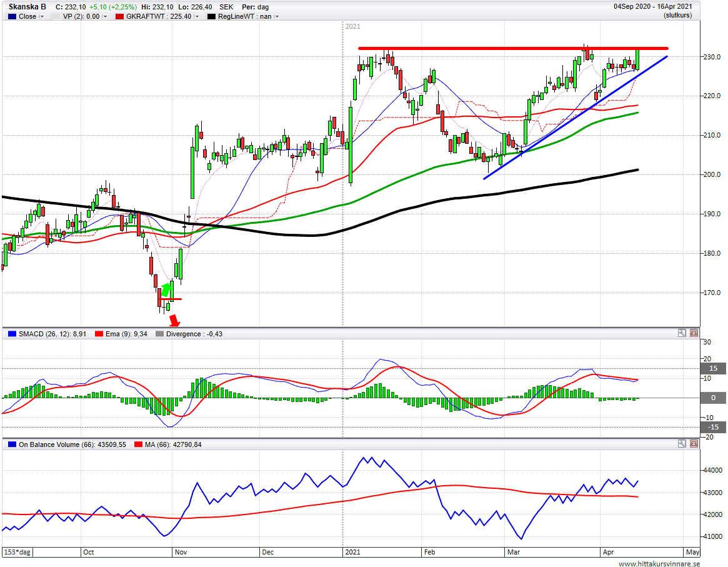Expand the GKRAFTWT dropdown arrow

tap(197, 16)
